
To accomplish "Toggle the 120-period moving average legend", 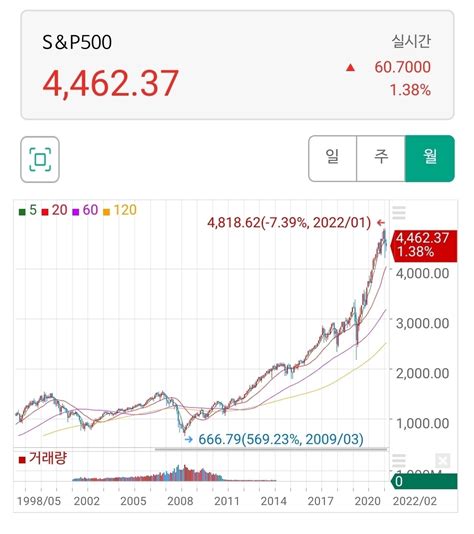I will (x=120, y=210).
